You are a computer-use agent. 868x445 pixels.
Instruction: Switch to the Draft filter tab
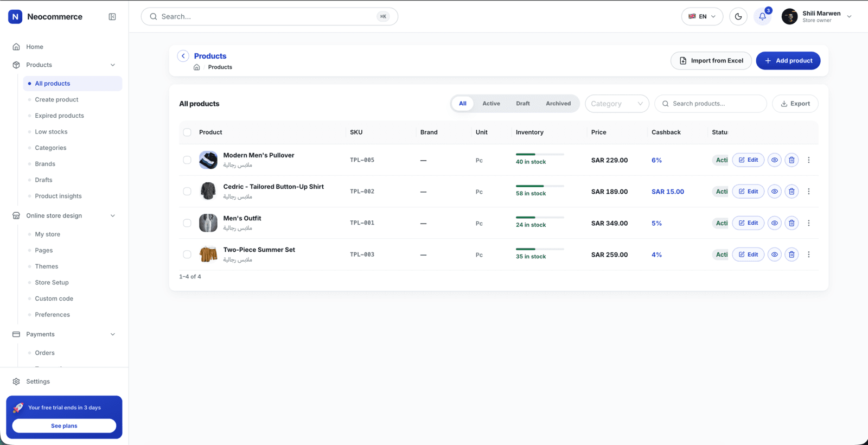coord(523,104)
